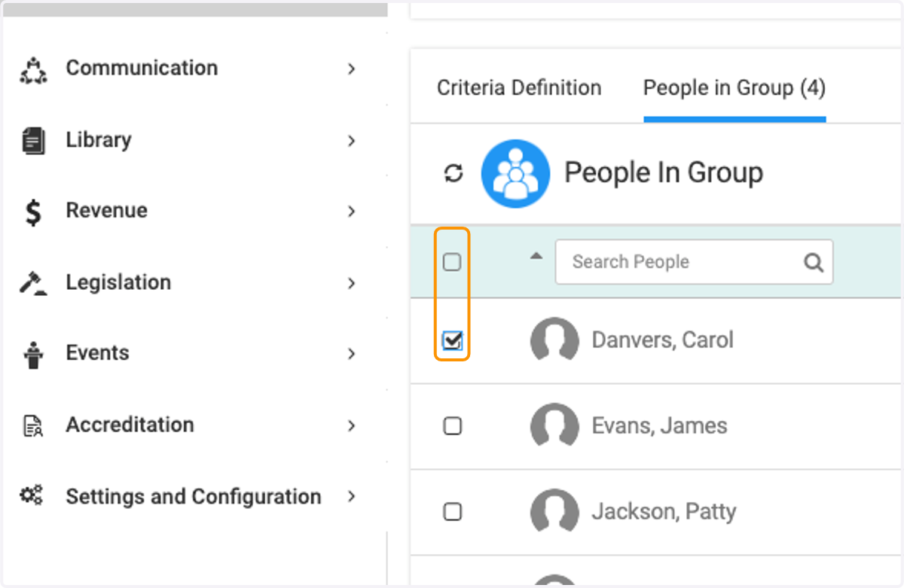Open the Evans, James record

[x=659, y=426]
